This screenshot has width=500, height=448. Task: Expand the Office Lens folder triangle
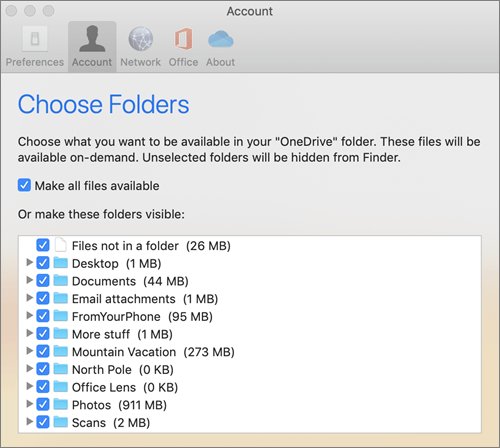29,386
